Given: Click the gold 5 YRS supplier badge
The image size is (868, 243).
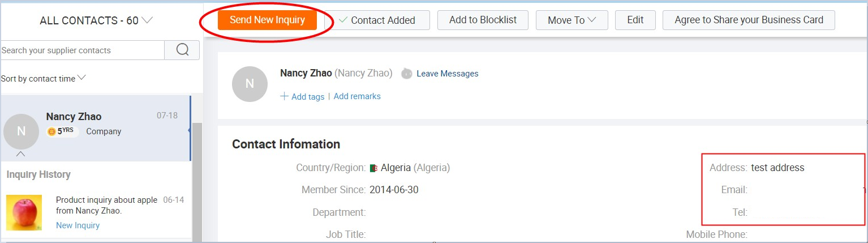Looking at the screenshot, I should click(62, 131).
